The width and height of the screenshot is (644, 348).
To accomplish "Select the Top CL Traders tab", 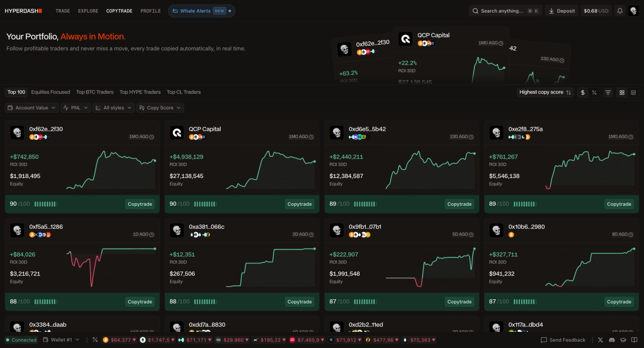I will pos(184,92).
